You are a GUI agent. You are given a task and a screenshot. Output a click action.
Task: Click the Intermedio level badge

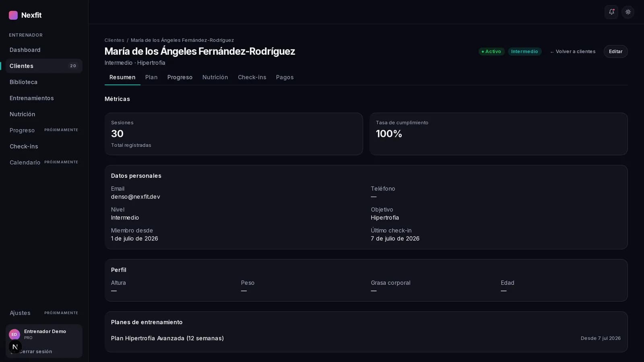click(x=524, y=51)
